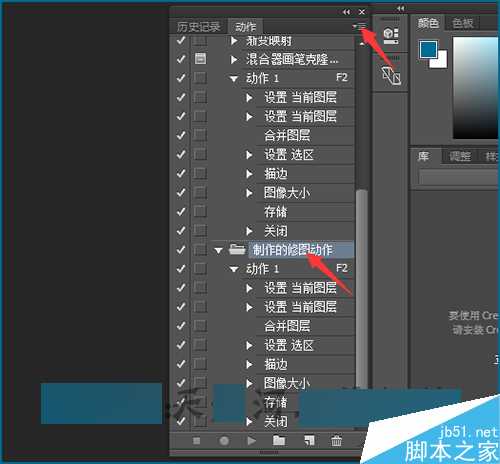Select the 动作 tab

coord(245,27)
